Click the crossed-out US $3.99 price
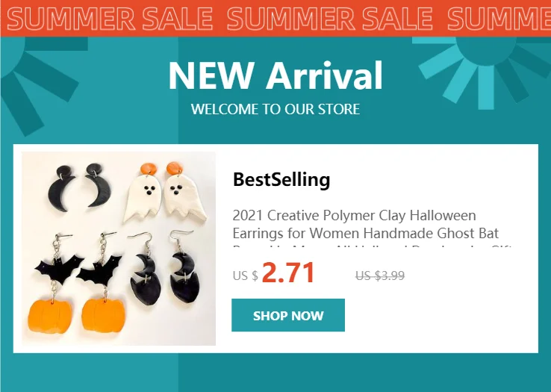Image resolution: width=551 pixels, height=392 pixels. [x=380, y=276]
